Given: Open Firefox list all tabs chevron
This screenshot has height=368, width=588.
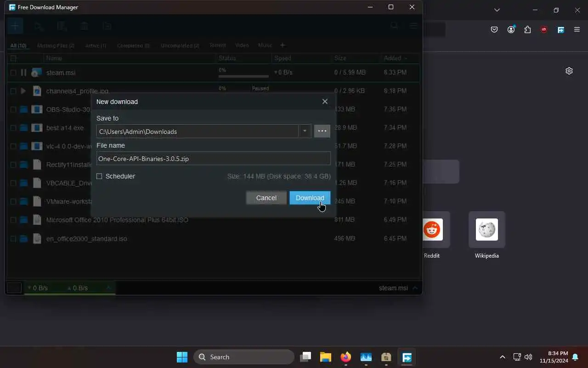Looking at the screenshot, I should point(497,10).
